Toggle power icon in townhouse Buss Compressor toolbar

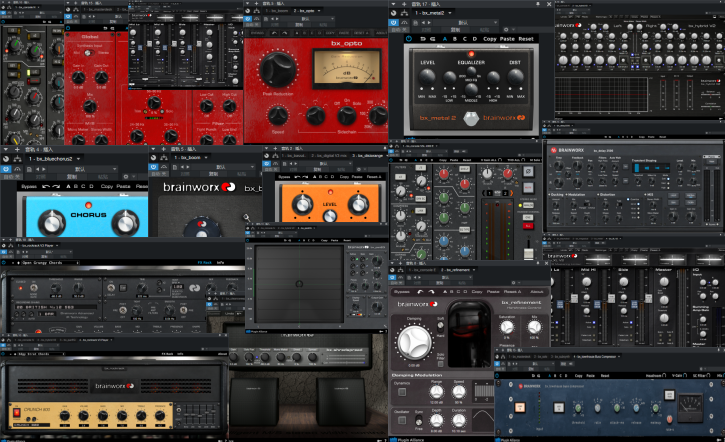[x=498, y=375]
